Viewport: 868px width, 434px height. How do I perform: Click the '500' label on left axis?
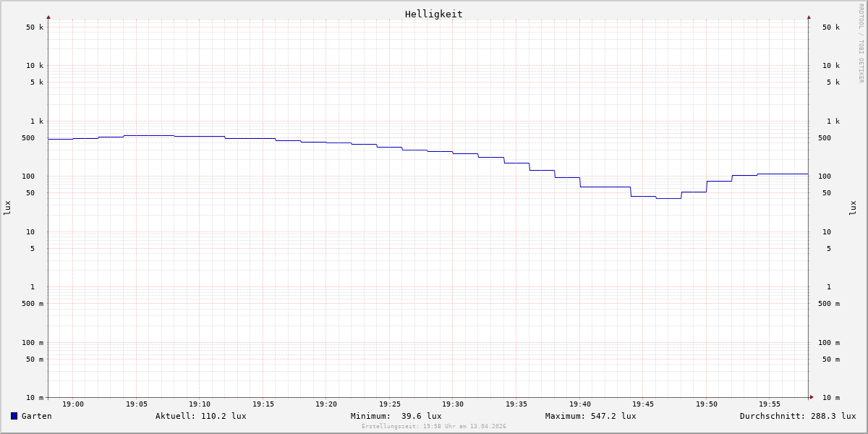pos(28,138)
